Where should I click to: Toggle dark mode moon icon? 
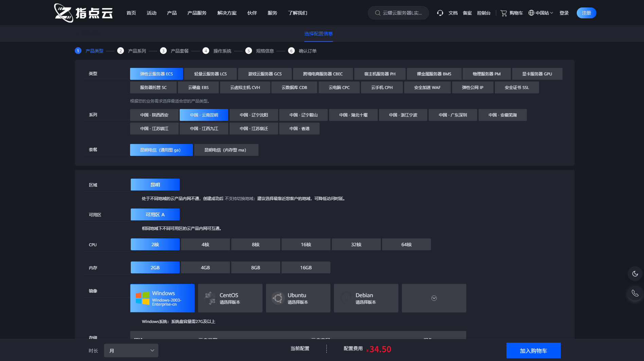(x=635, y=274)
